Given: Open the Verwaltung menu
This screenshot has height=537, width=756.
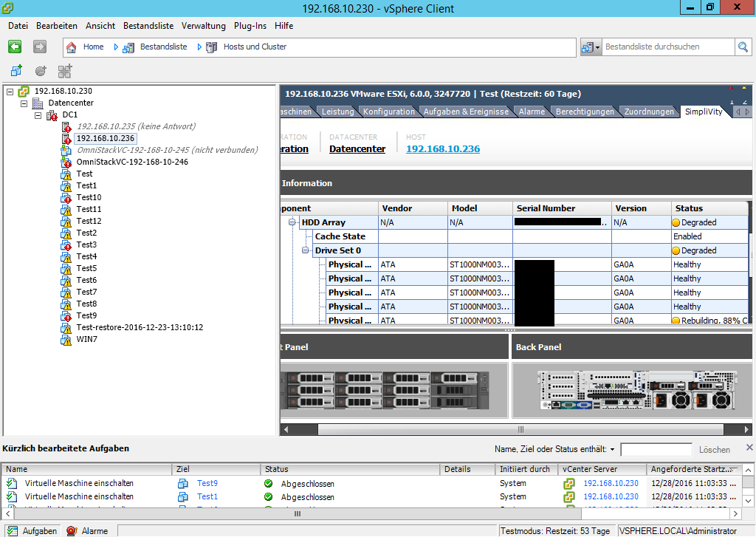Looking at the screenshot, I should [x=204, y=26].
